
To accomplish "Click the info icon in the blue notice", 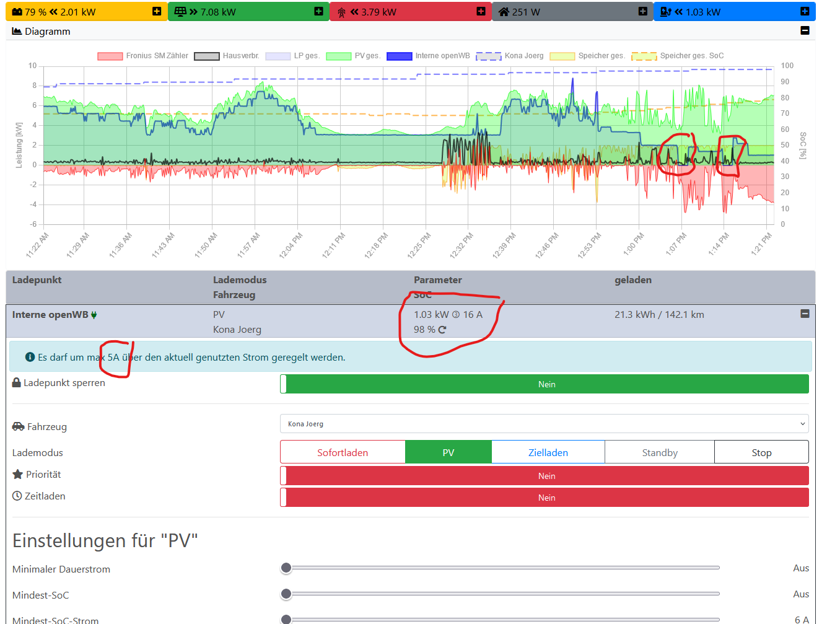I will coord(30,357).
